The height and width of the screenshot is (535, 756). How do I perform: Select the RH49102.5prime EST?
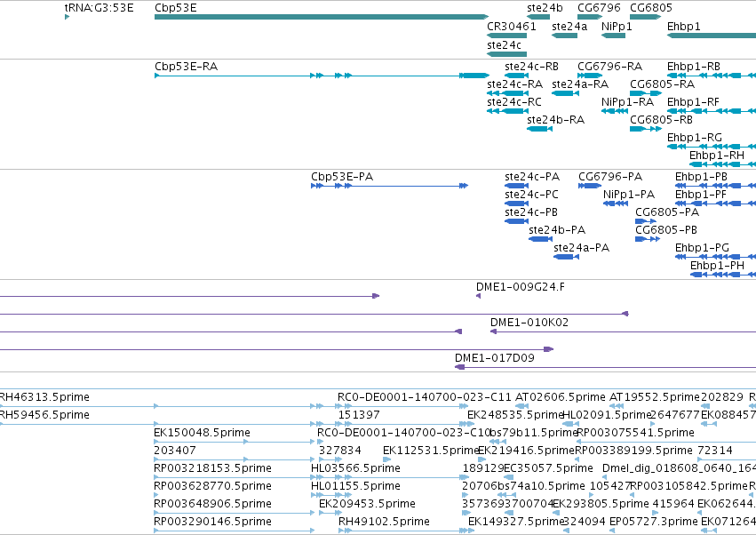pos(407,531)
